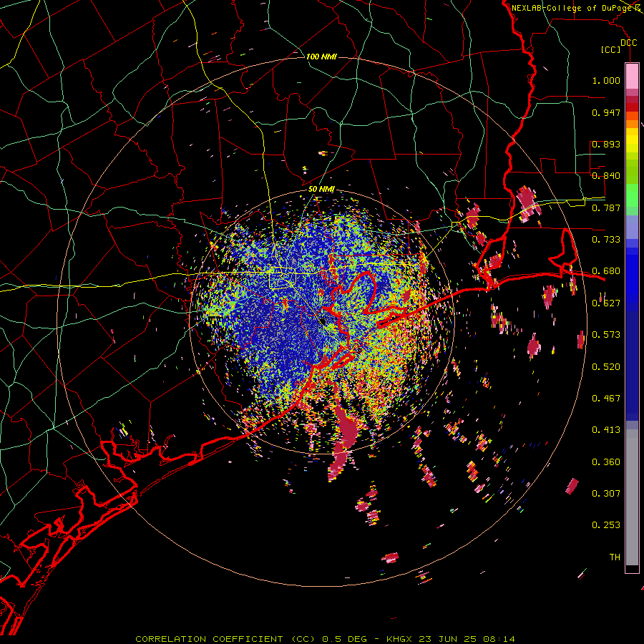This screenshot has height=644, width=644.
Task: Click the NEXLAB-College of DuPage credit text
Action: coord(571,8)
